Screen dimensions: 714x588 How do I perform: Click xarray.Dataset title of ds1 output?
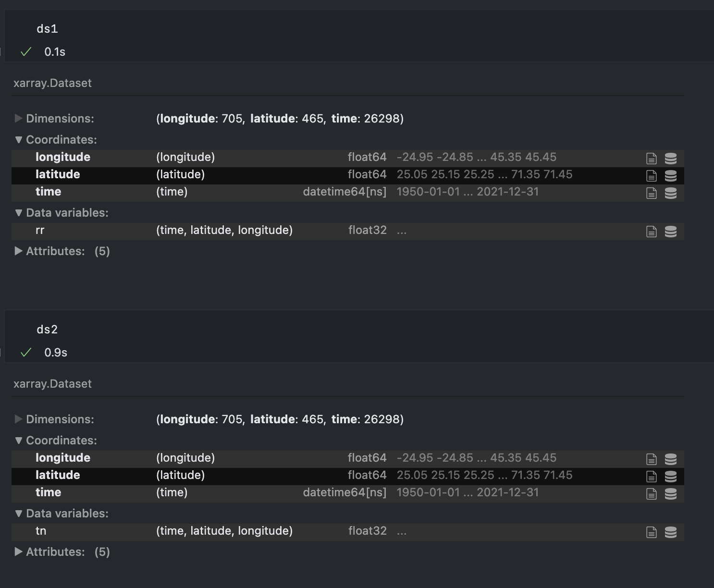[x=52, y=83]
